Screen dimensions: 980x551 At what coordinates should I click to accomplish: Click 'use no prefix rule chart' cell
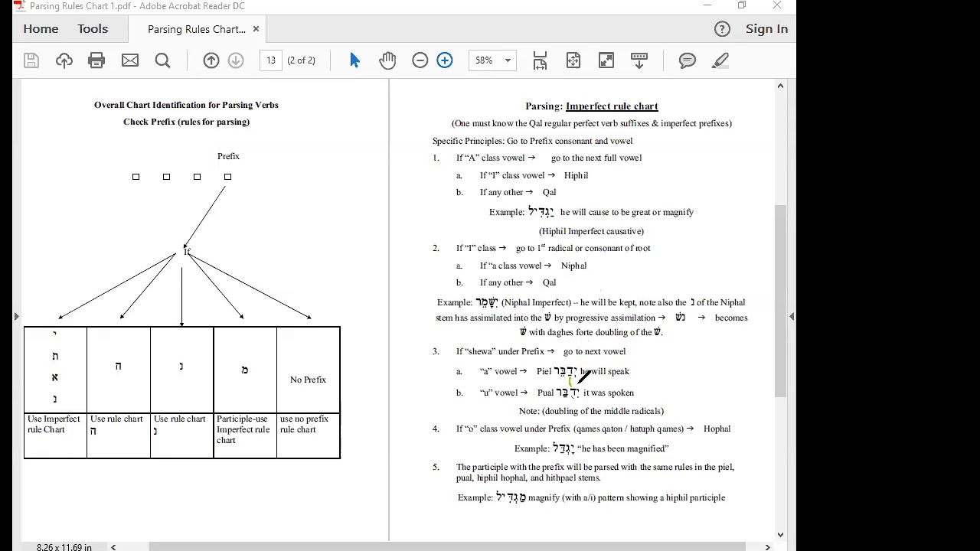[x=308, y=435]
